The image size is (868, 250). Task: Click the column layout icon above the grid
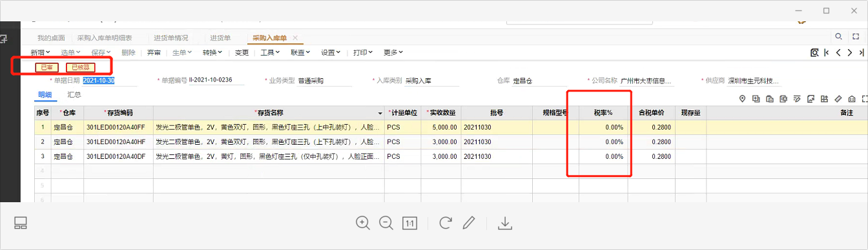[824, 99]
